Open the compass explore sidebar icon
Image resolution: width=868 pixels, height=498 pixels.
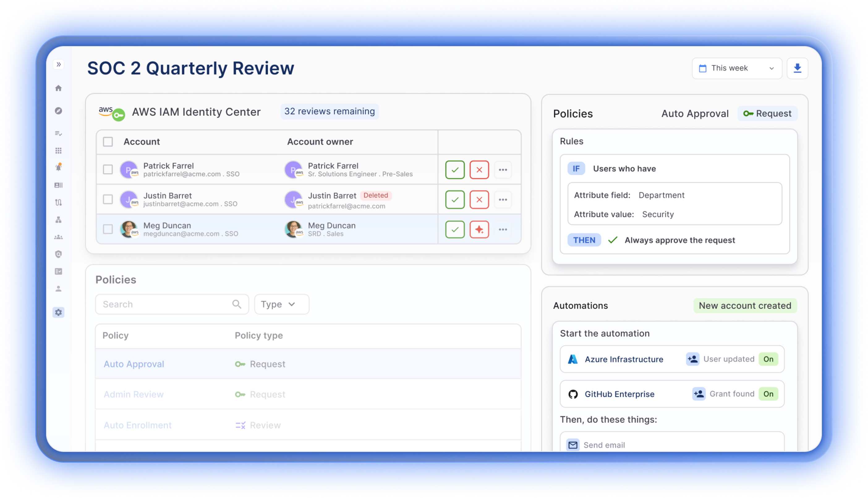pos(58,111)
